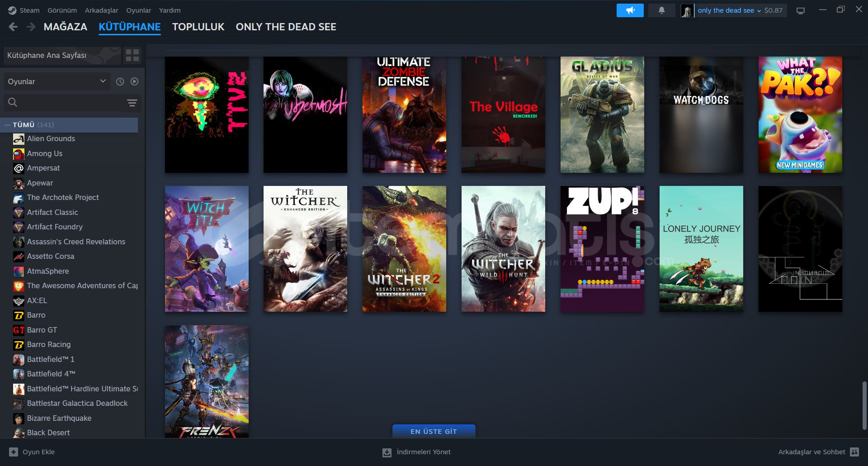Select Among Us in the game list
The height and width of the screenshot is (466, 868).
pyautogui.click(x=45, y=153)
